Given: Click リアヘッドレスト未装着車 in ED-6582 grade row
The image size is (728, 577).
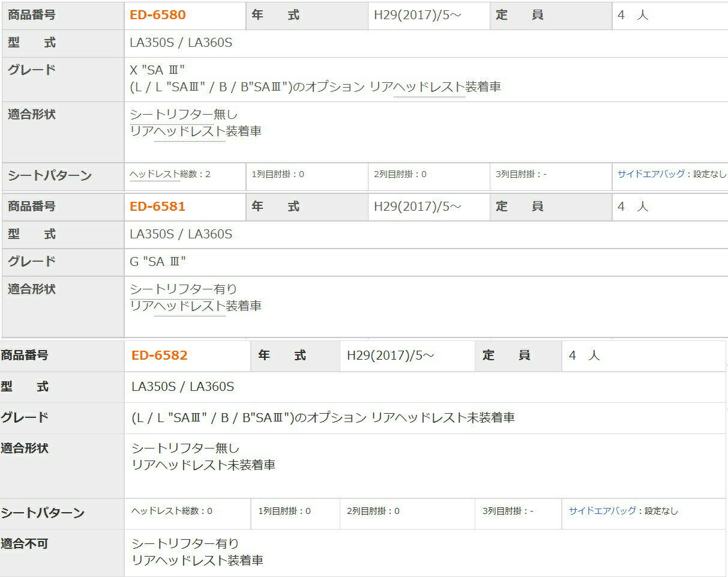Looking at the screenshot, I should coord(443,418).
